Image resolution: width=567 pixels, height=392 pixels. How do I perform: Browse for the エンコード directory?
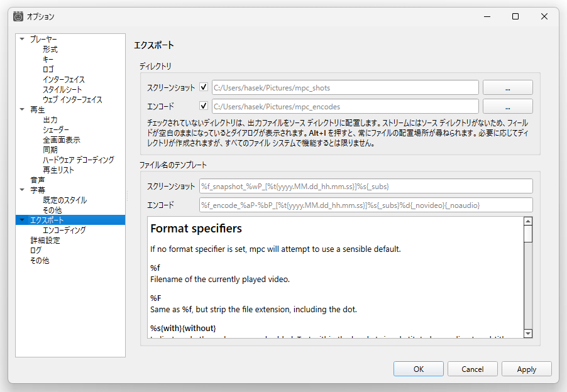(x=508, y=107)
